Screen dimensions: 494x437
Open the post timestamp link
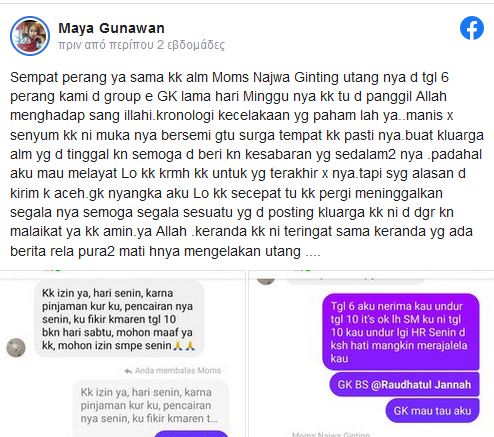point(141,45)
